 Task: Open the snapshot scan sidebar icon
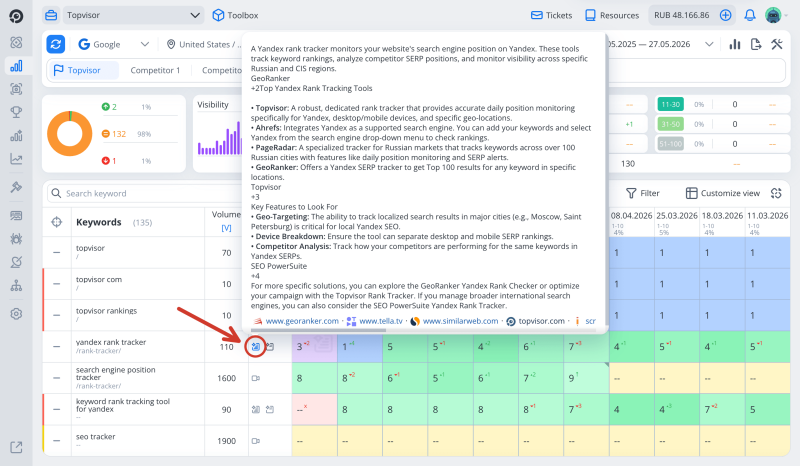click(16, 89)
